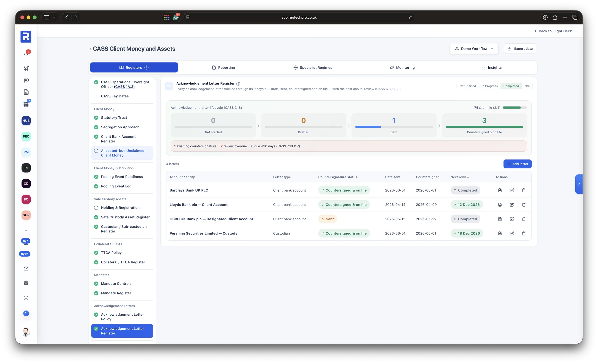This screenshot has width=598, height=364.
Task: Set status to N/A
Action: (527, 86)
